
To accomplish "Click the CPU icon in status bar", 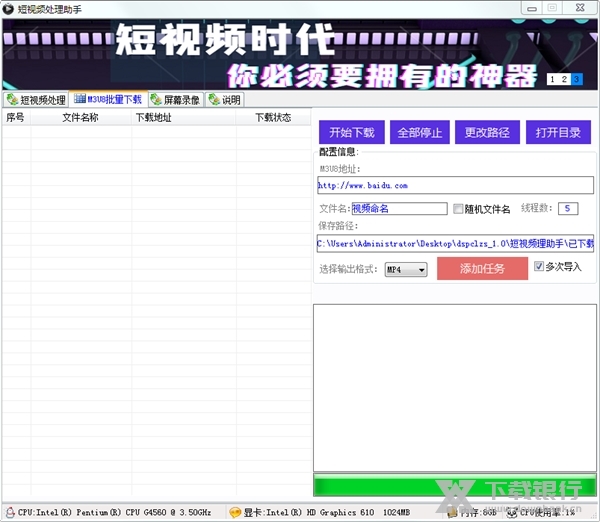I will (x=9, y=512).
